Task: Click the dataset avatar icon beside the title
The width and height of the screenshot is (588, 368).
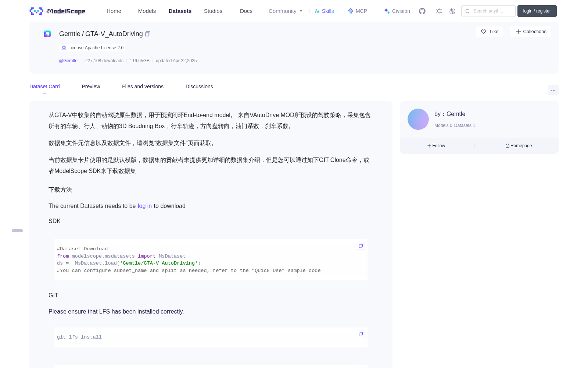Action: [47, 34]
